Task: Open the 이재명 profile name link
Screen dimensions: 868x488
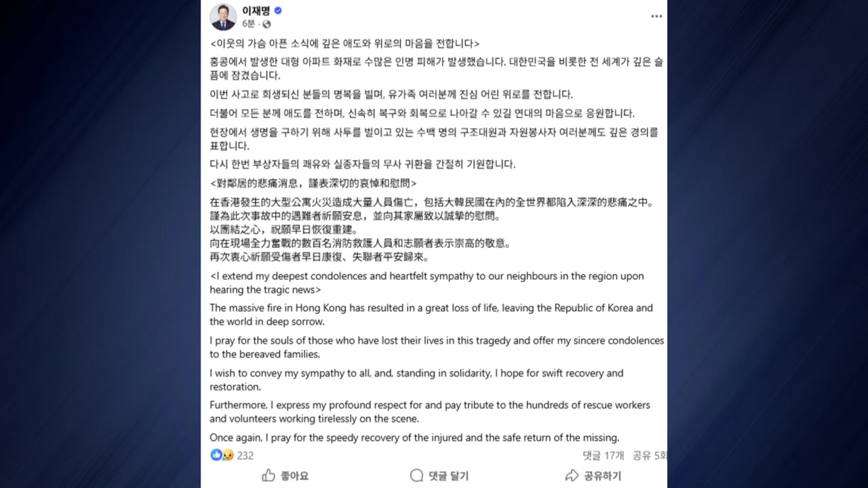Action: 256,11
